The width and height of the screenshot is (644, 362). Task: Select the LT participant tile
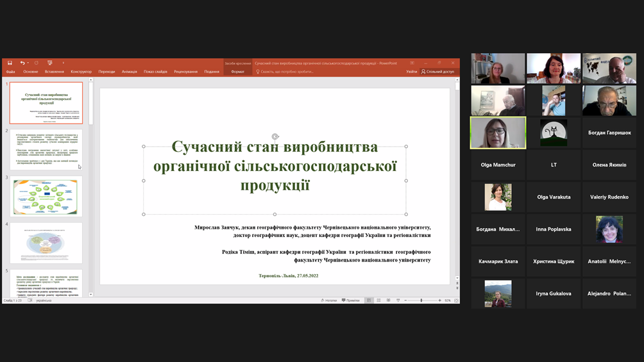tap(554, 165)
